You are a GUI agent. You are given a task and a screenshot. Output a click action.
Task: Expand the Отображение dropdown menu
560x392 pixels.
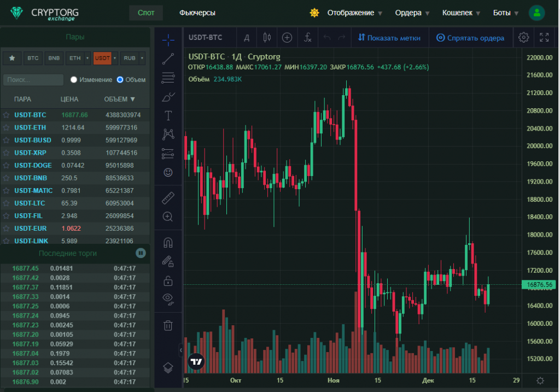pos(354,13)
